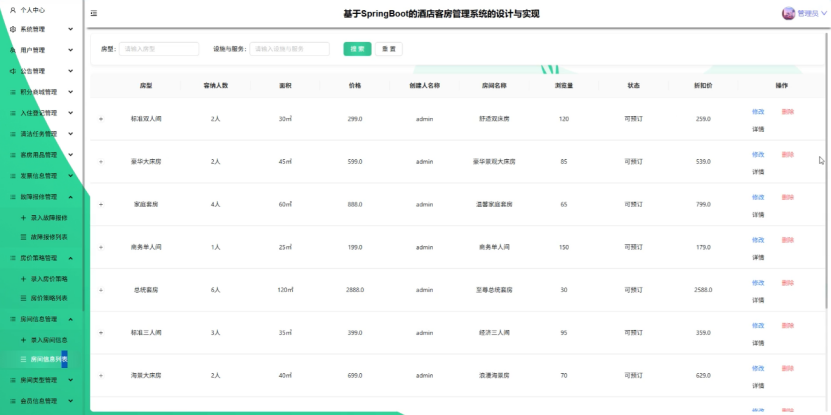Click the 搜索 search button
The width and height of the screenshot is (831, 415).
pos(357,49)
